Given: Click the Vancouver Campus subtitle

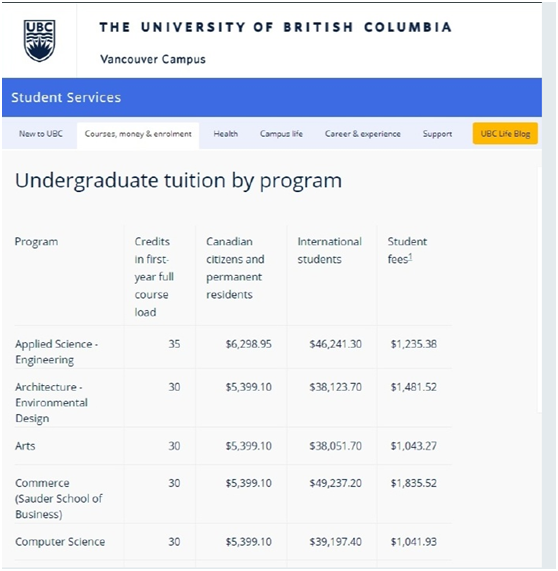Looking at the screenshot, I should click(x=153, y=59).
